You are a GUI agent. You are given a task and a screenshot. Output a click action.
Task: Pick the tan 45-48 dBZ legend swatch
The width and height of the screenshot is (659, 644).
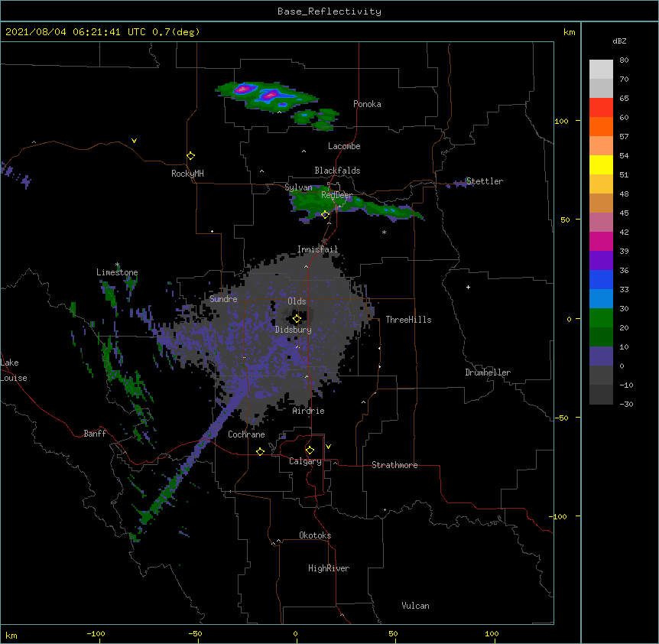point(601,203)
